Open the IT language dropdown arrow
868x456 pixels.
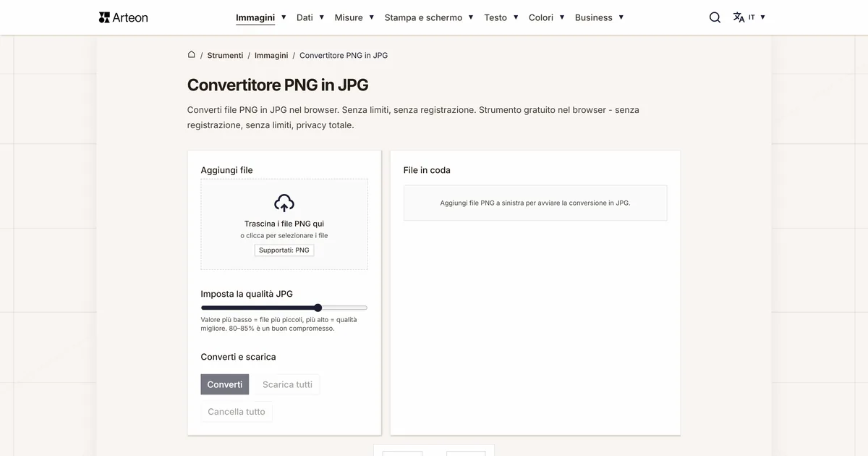pos(763,17)
